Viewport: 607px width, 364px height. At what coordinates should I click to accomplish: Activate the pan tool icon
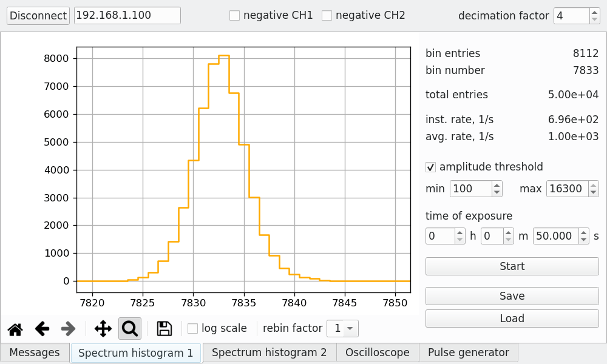102,329
